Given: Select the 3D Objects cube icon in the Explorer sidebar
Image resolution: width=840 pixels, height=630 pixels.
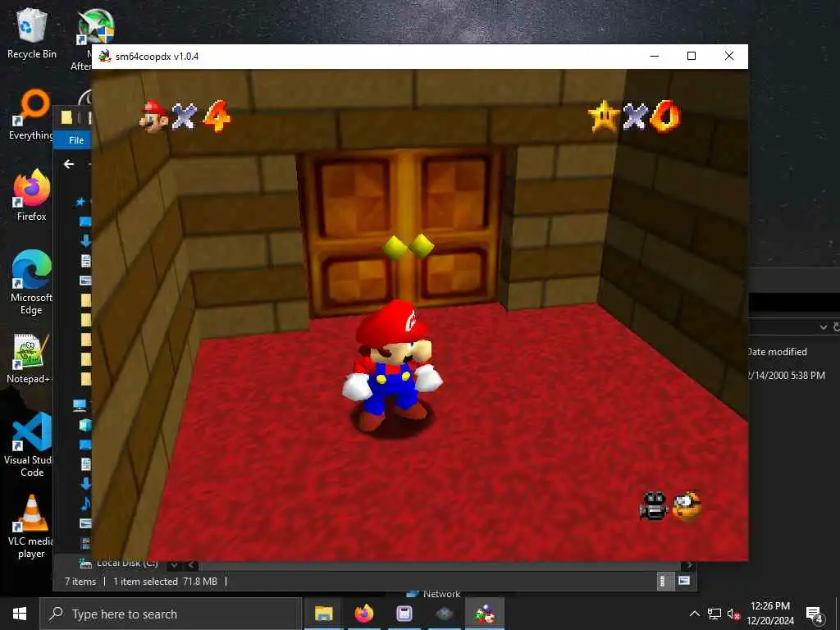Looking at the screenshot, I should 85,425.
